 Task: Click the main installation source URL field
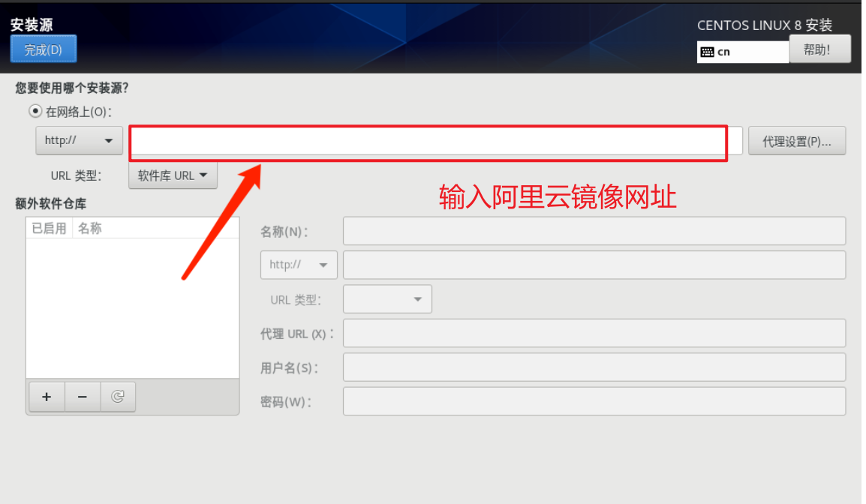(x=436, y=141)
